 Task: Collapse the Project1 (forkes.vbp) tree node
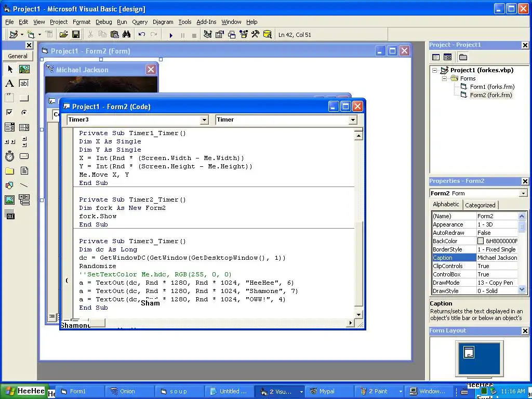pos(435,71)
